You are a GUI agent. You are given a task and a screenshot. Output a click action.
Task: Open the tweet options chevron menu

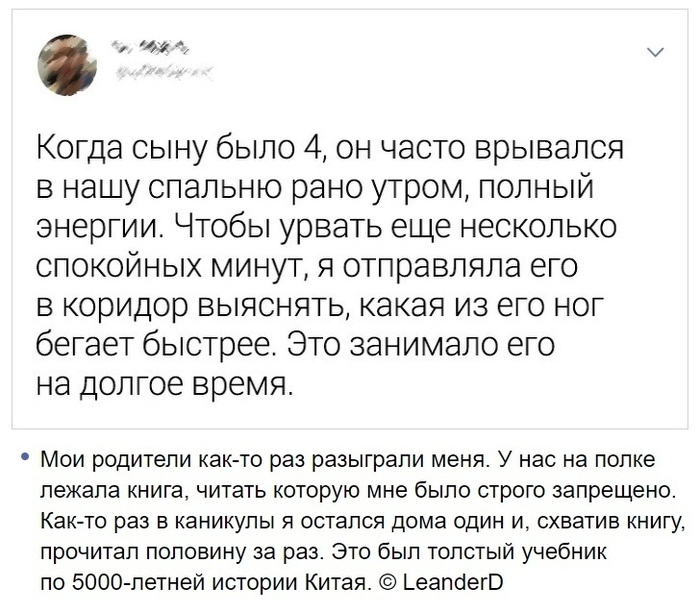pyautogui.click(x=655, y=53)
